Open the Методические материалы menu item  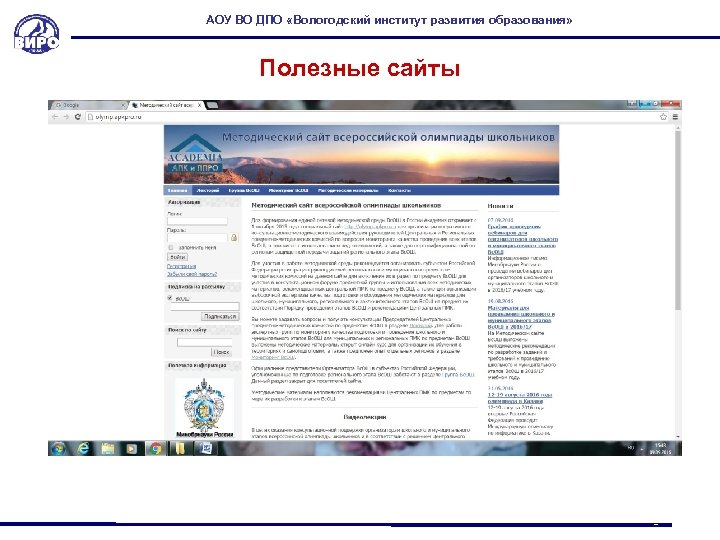click(x=348, y=190)
